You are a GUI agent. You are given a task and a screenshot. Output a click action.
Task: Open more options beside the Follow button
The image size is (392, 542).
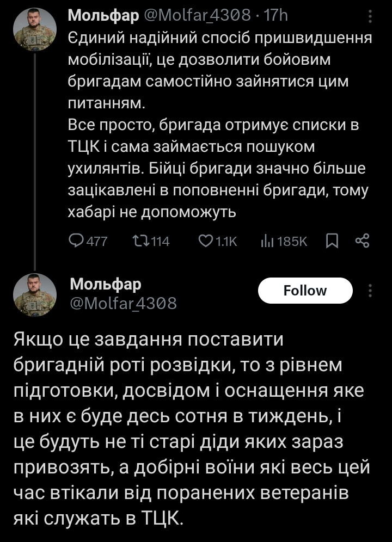pyautogui.click(x=371, y=291)
